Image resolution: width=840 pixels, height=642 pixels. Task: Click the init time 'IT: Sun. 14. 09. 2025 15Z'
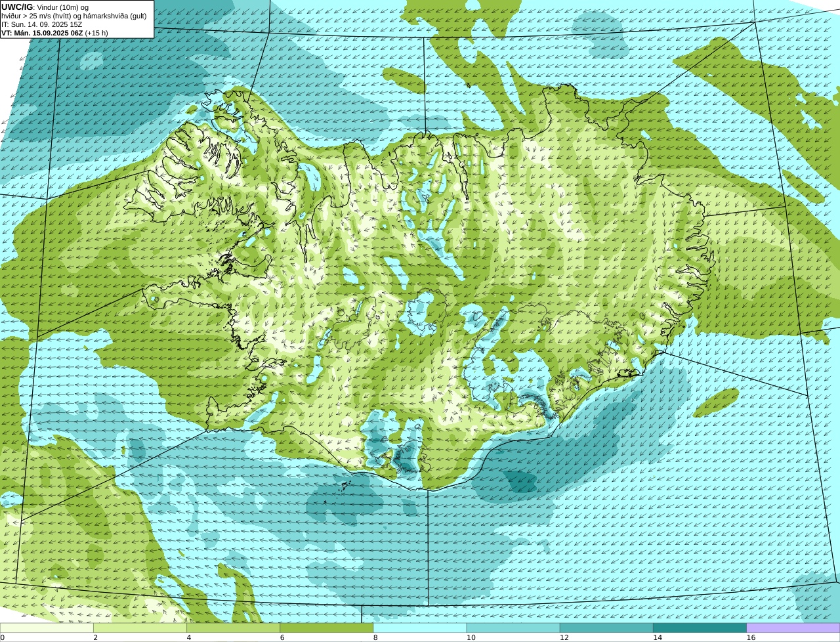tap(42, 24)
